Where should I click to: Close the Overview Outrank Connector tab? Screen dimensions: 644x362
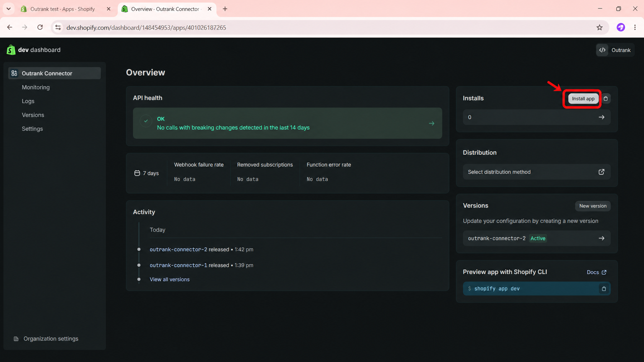tap(209, 9)
